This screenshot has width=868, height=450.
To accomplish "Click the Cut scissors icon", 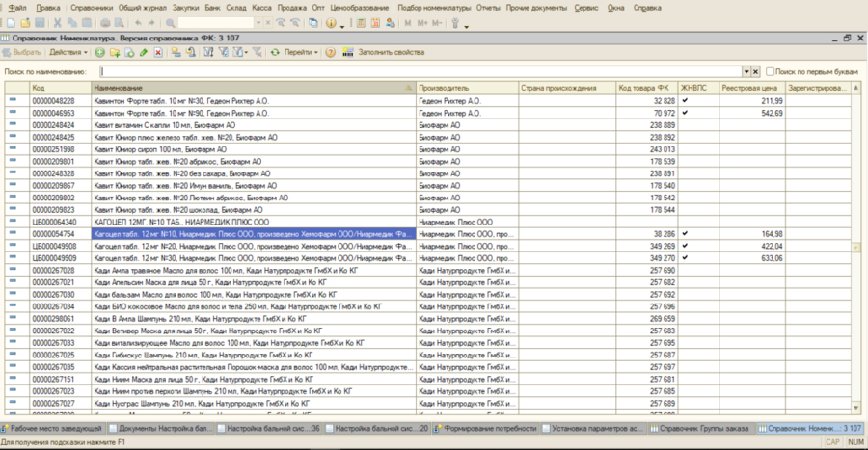I will [58, 23].
